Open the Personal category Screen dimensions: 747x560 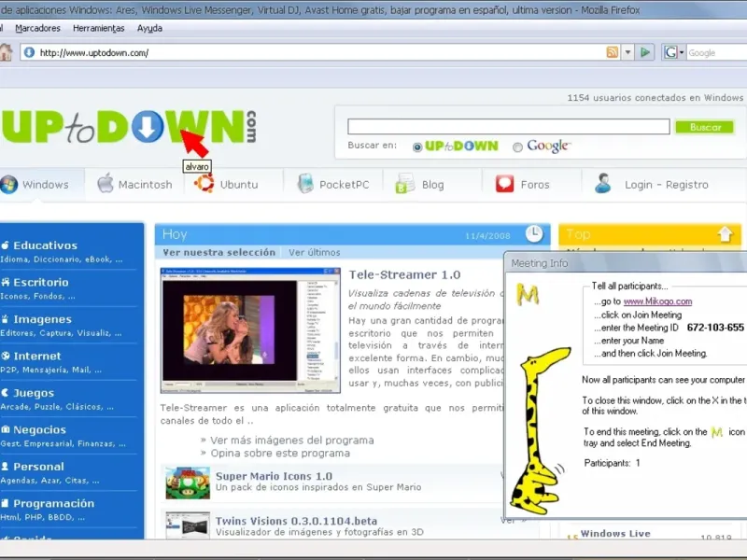38,467
